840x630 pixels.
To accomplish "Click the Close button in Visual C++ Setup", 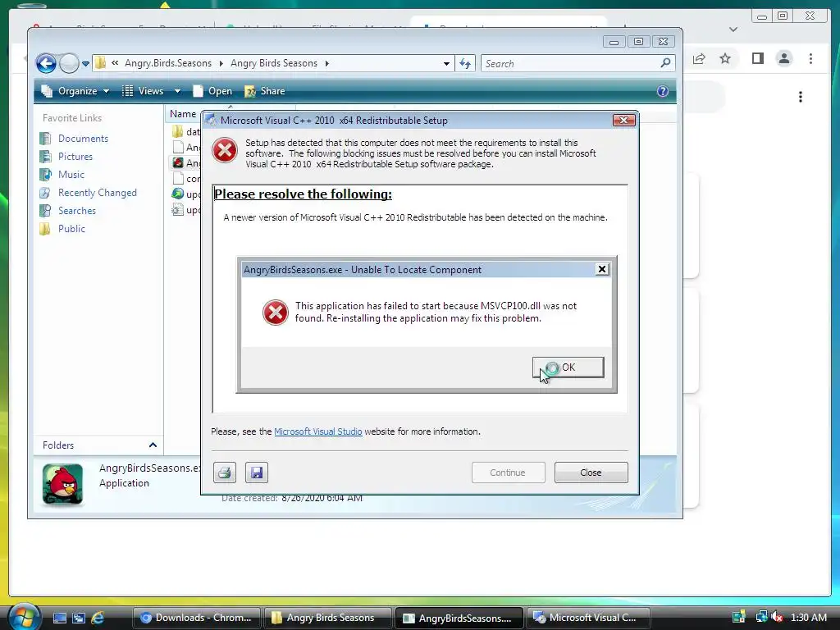I will 591,472.
